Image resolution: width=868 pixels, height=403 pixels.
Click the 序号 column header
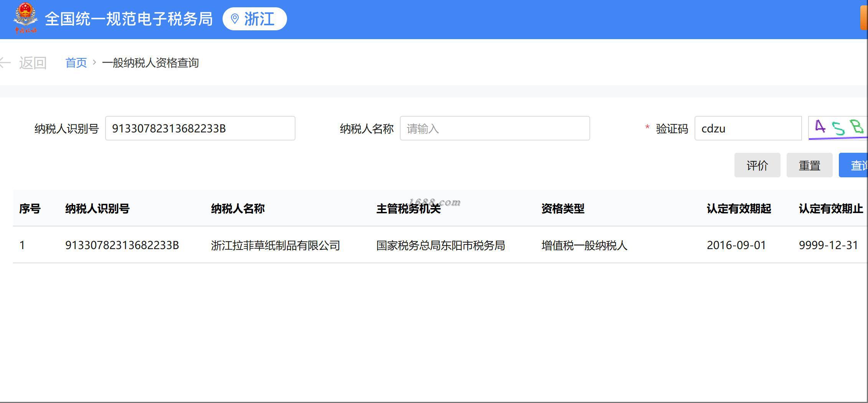(30, 208)
